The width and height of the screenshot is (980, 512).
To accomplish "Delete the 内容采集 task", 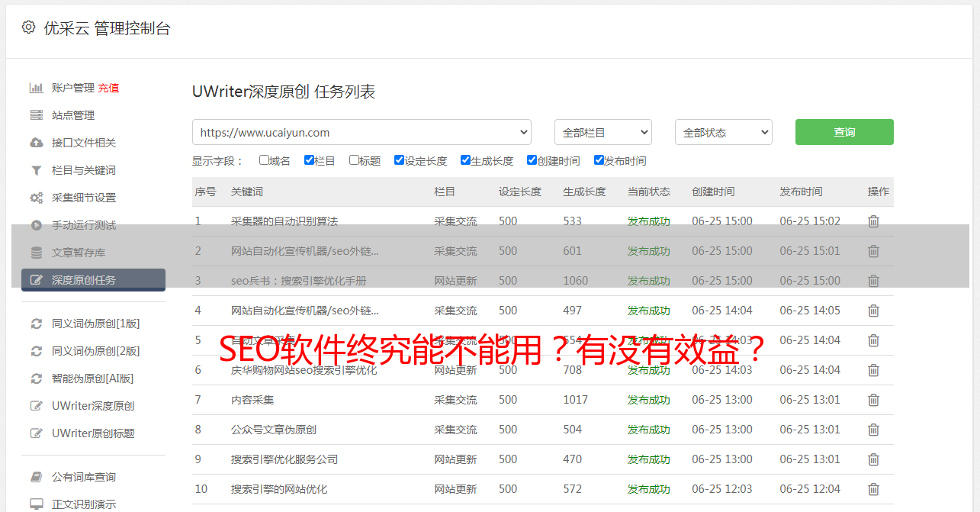I will pyautogui.click(x=873, y=400).
